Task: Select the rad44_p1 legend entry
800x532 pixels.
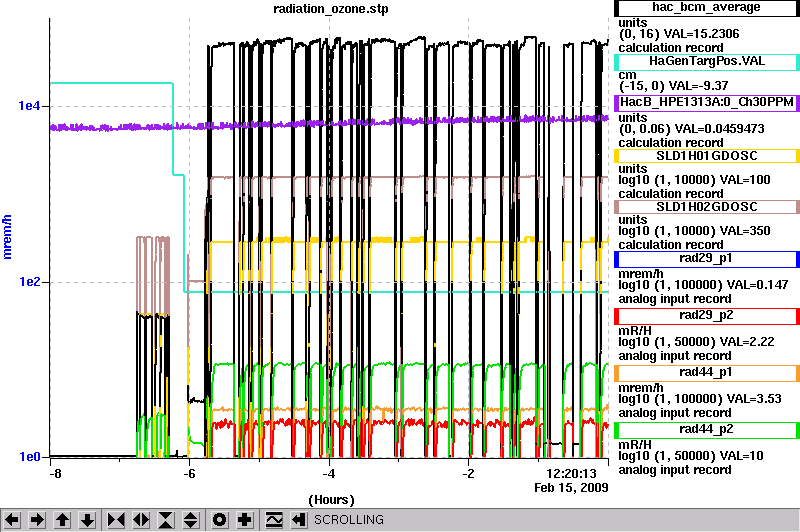Action: tap(707, 373)
